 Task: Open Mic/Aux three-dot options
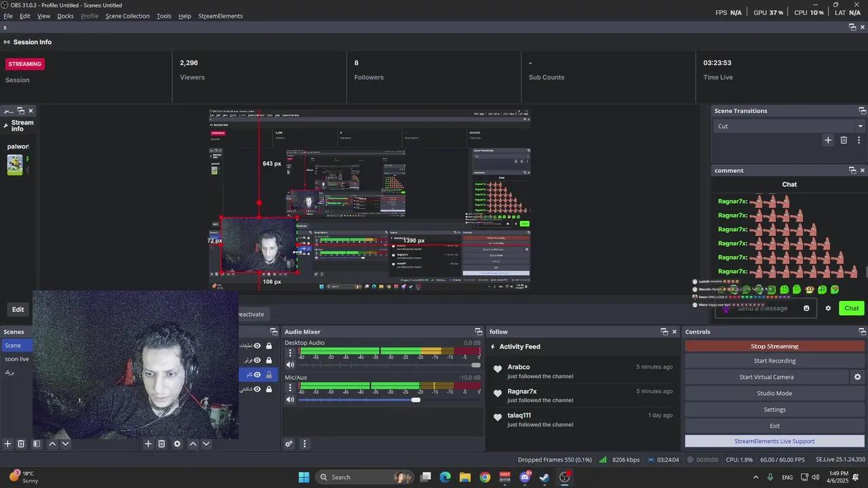click(290, 388)
